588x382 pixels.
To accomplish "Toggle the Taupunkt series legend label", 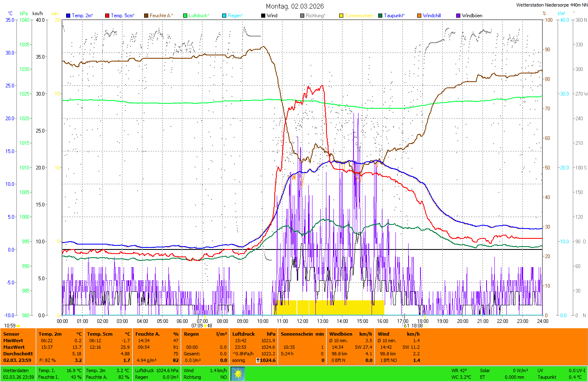I will click(394, 16).
